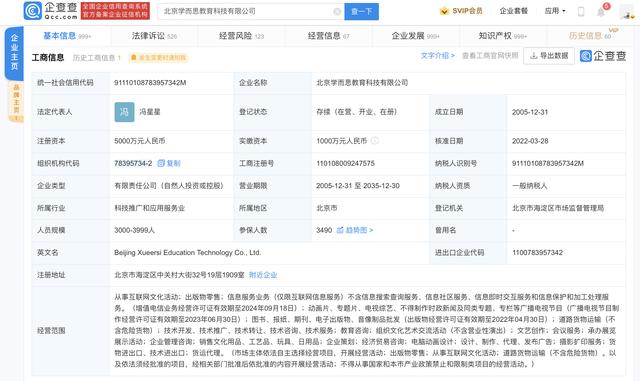
Task: Expand the 应用 dropdown
Action: point(555,11)
